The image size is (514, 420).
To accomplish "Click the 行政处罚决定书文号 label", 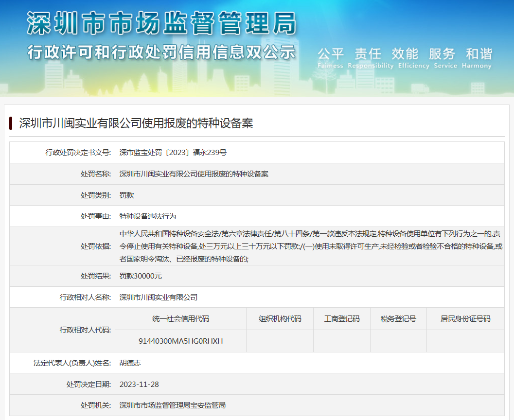I will click(78, 152).
